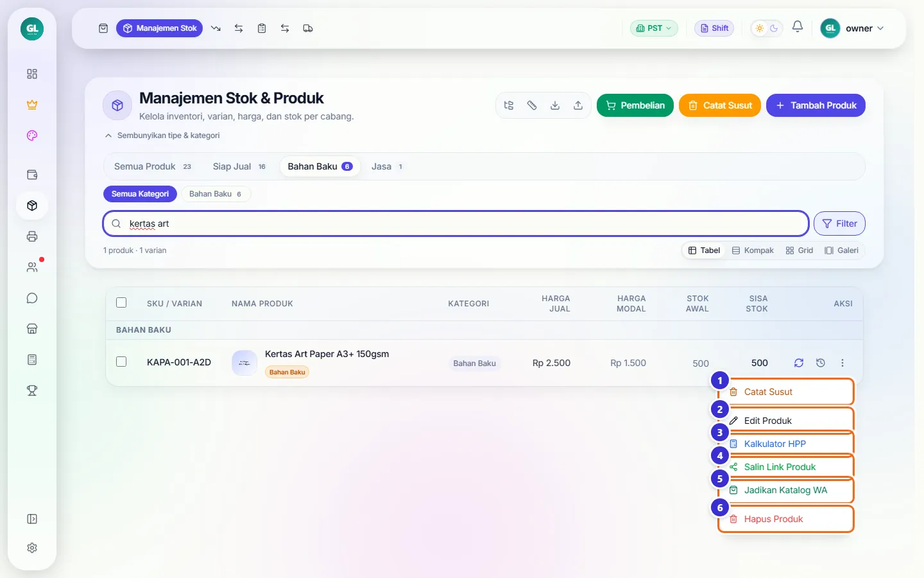This screenshot has height=578, width=924.
Task: Click the orange crown icon in sidebar
Action: (x=32, y=105)
